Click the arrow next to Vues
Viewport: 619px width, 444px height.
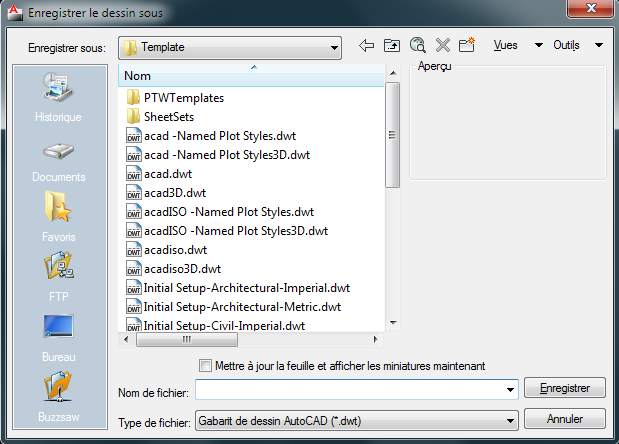(538, 45)
